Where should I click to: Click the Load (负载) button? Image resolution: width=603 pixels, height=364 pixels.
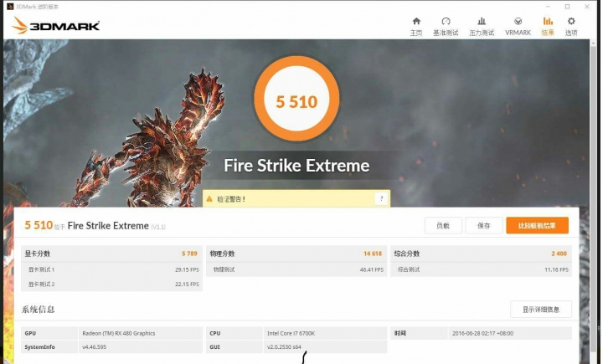pyautogui.click(x=443, y=226)
